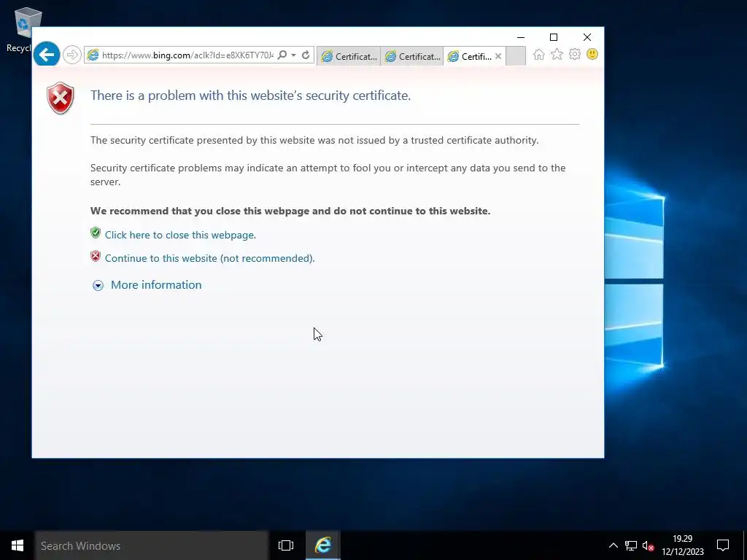Show hidden tray icons chevron
The width and height of the screenshot is (747, 560).
pos(613,545)
